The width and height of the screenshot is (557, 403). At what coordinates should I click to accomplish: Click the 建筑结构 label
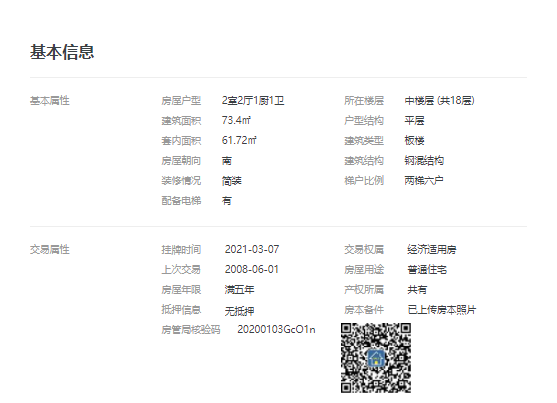pos(364,161)
